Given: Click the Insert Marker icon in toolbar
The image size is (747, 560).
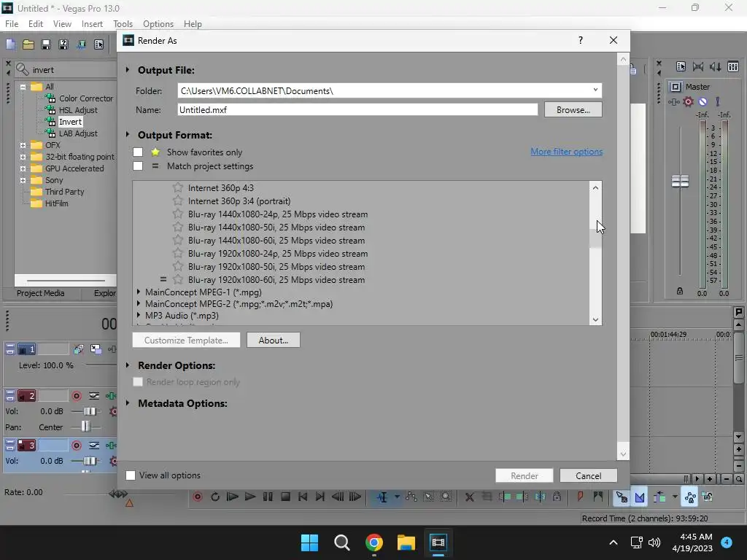Looking at the screenshot, I should (x=580, y=497).
